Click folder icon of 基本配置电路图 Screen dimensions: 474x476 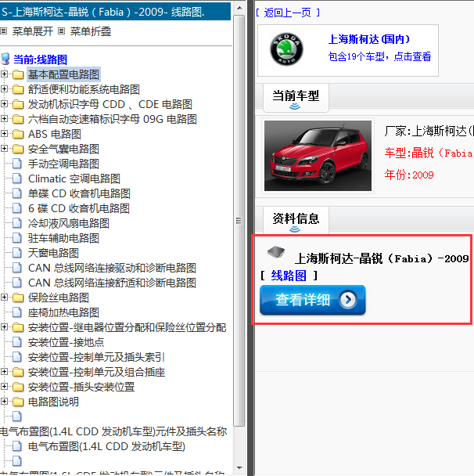[x=18, y=74]
